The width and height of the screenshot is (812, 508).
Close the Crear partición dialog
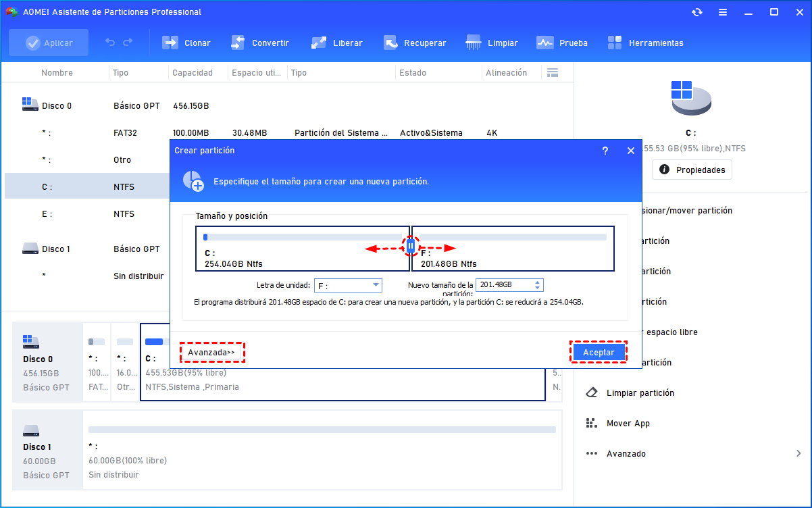pyautogui.click(x=631, y=151)
